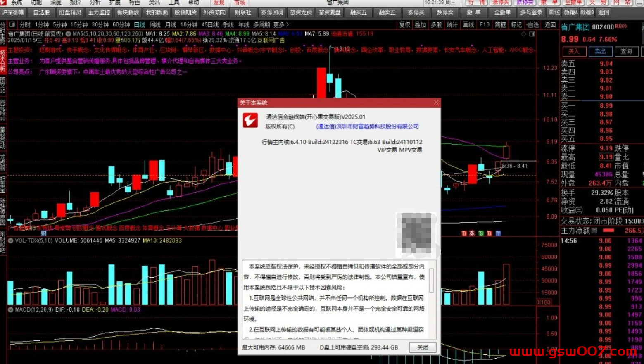The height and width of the screenshot is (364, 644).
Task: Open MA indicator dropdown beside 省广集团 title
Action: coord(68,34)
